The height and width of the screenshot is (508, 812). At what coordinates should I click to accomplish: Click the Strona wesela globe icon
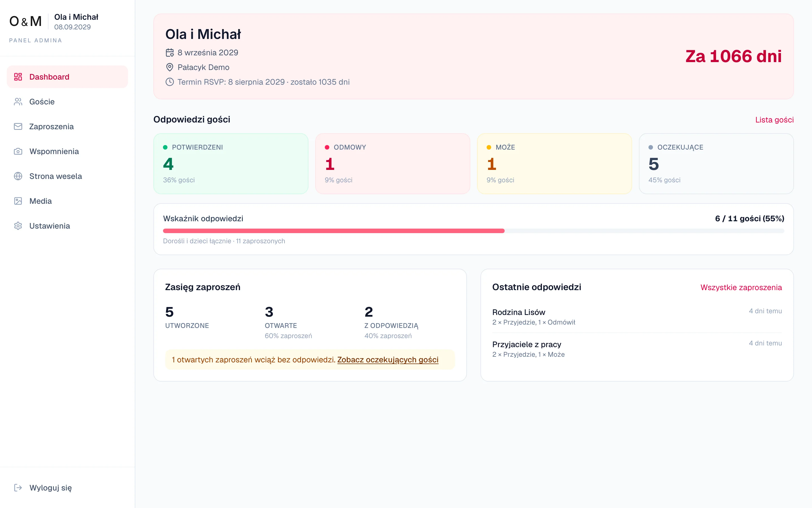[18, 176]
